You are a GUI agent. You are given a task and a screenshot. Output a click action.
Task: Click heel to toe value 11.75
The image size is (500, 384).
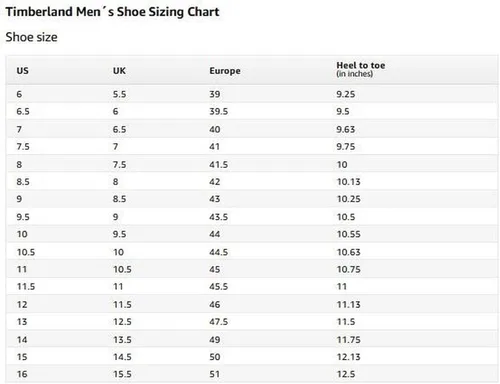click(x=348, y=340)
